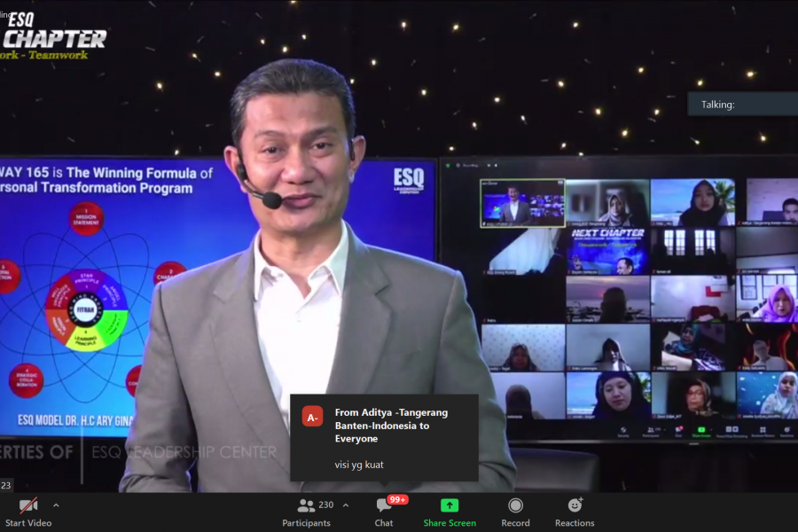Select the highlighted speaker tile in gallery
The height and width of the screenshot is (532, 798).
[521, 204]
